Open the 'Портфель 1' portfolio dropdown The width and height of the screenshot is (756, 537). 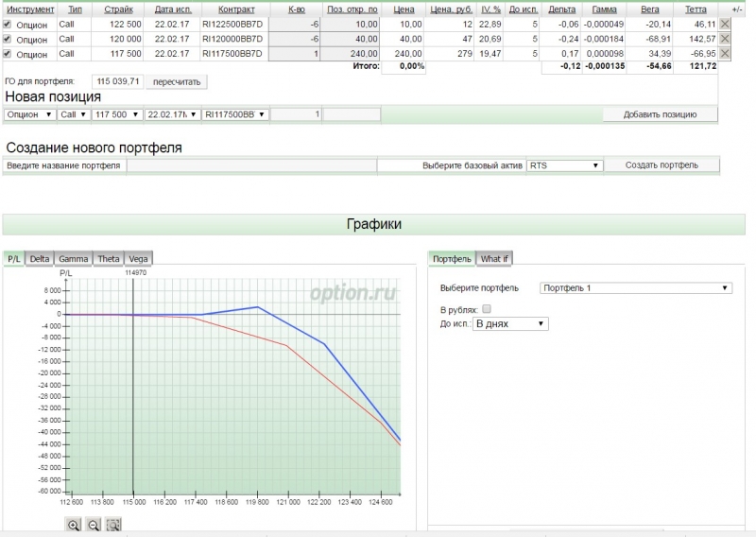(635, 288)
